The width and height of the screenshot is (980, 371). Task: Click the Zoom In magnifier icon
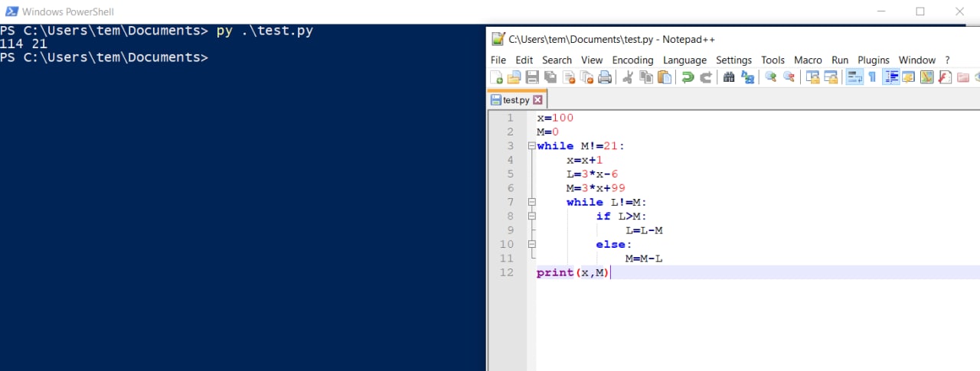[x=770, y=76]
